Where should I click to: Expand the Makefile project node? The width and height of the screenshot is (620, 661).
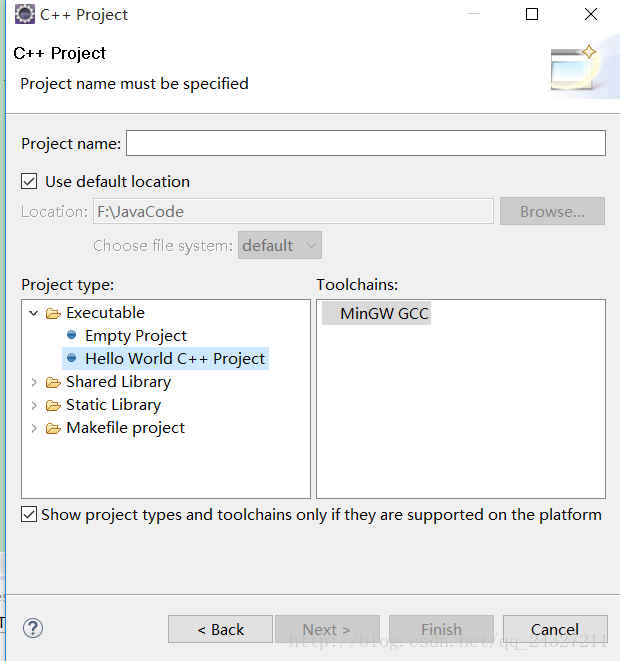[x=34, y=429]
